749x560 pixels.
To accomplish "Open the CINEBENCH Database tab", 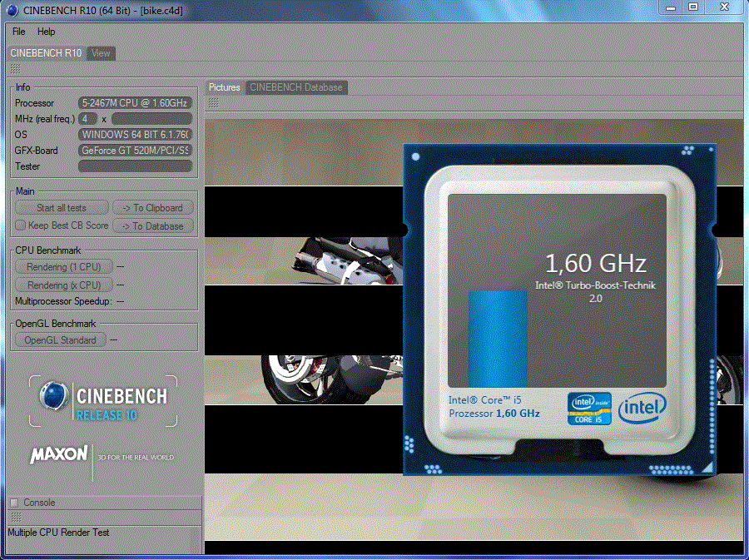I will (x=296, y=87).
